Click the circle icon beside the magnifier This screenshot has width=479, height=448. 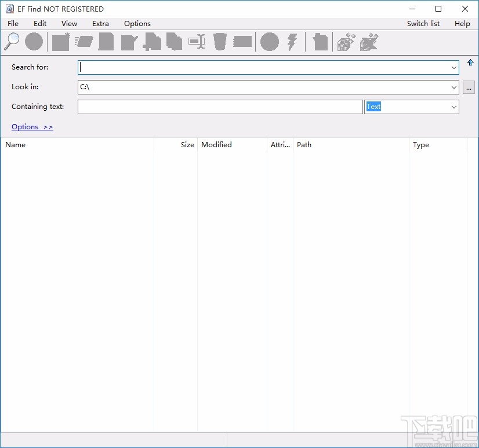(x=34, y=42)
